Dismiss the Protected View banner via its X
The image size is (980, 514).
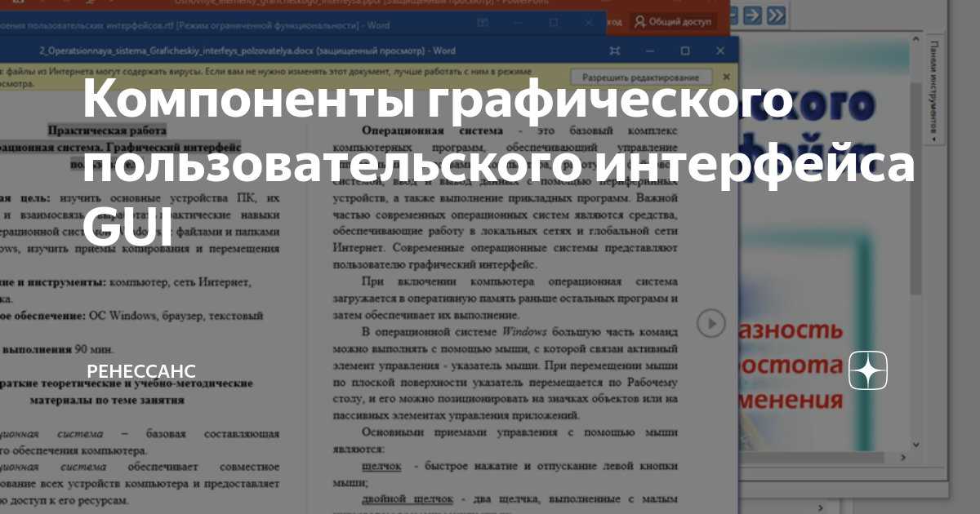pos(727,77)
